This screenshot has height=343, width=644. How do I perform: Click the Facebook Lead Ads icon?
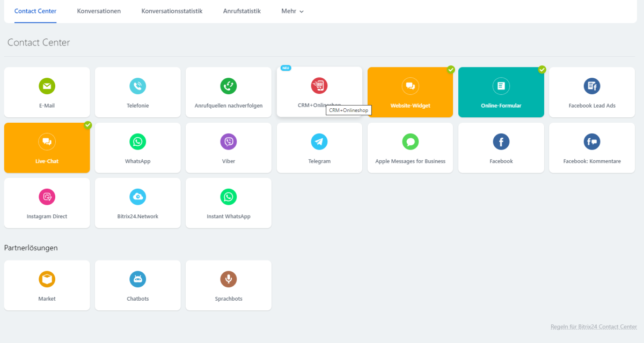[592, 86]
